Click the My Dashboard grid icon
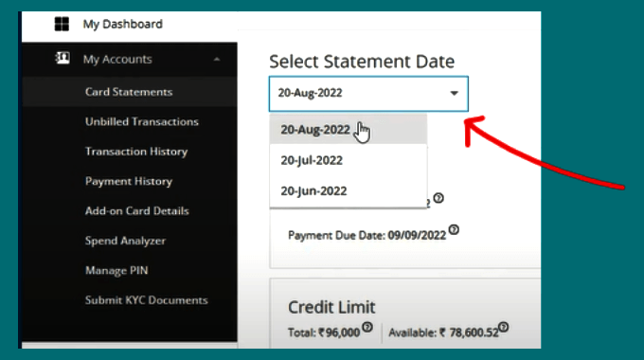 62,24
